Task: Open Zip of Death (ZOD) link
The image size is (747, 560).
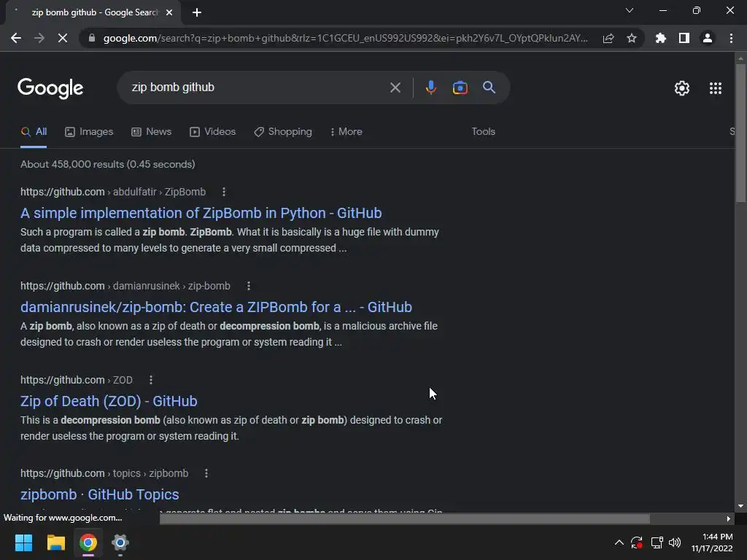Action: tap(109, 401)
